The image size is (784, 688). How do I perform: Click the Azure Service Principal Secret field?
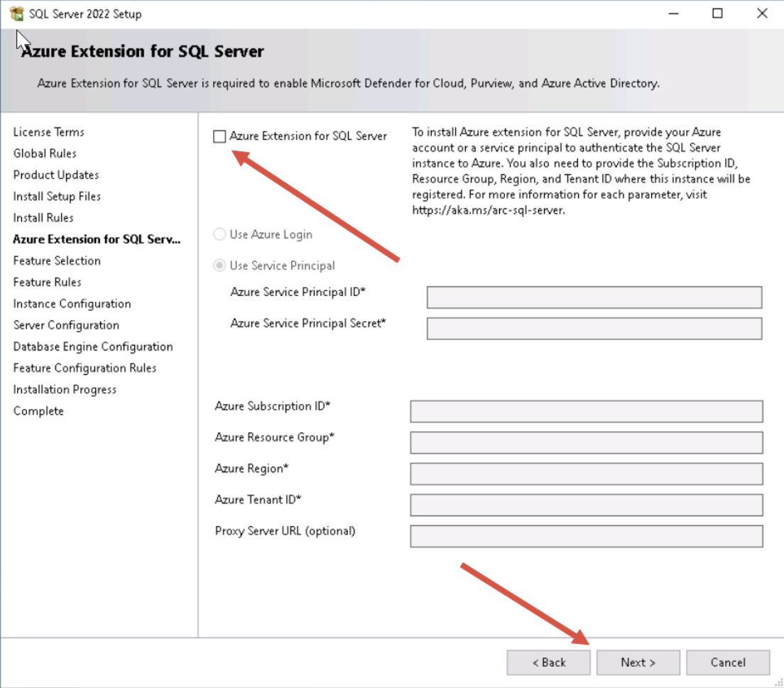pyautogui.click(x=594, y=329)
